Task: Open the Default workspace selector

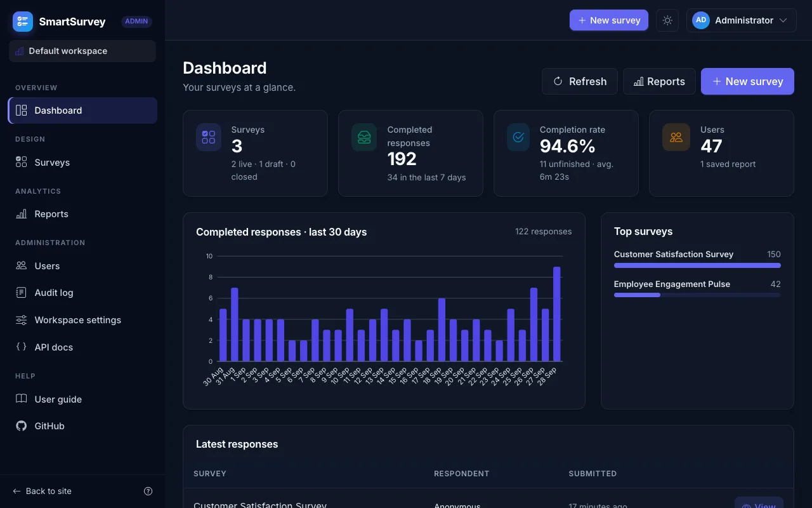Action: click(82, 51)
